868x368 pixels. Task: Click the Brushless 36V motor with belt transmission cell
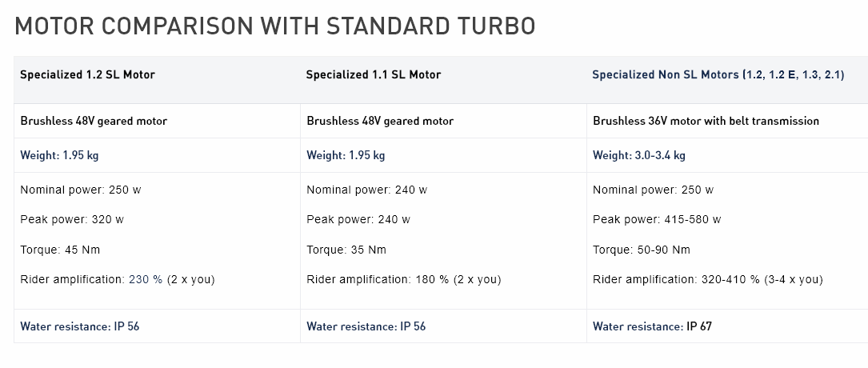coord(706,121)
